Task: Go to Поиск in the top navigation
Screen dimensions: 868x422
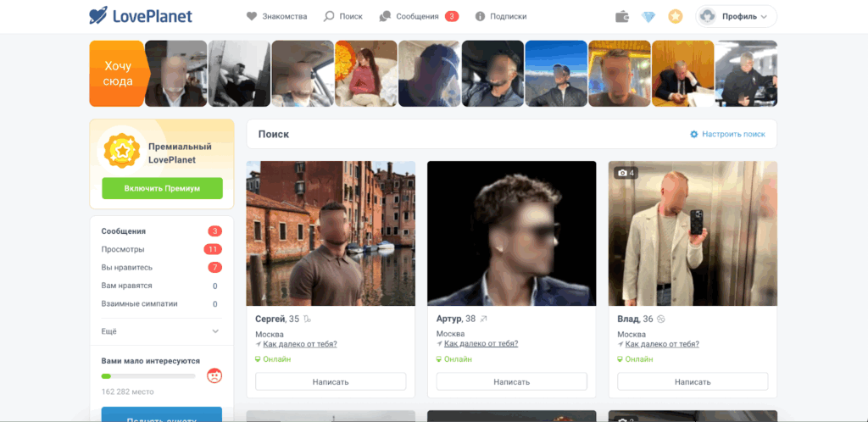Action: 343,16
